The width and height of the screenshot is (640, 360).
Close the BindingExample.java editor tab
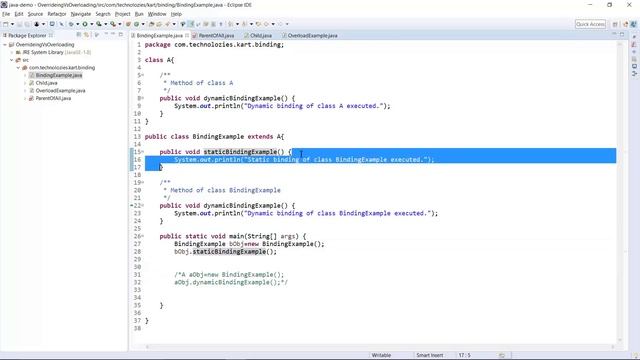(x=187, y=36)
